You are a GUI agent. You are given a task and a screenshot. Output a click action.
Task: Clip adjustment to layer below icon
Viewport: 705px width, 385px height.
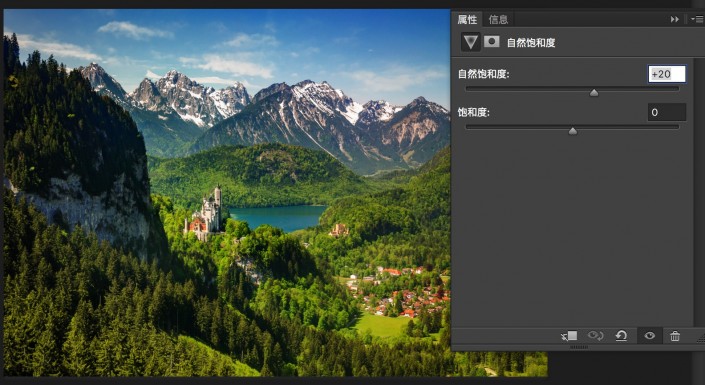(569, 336)
